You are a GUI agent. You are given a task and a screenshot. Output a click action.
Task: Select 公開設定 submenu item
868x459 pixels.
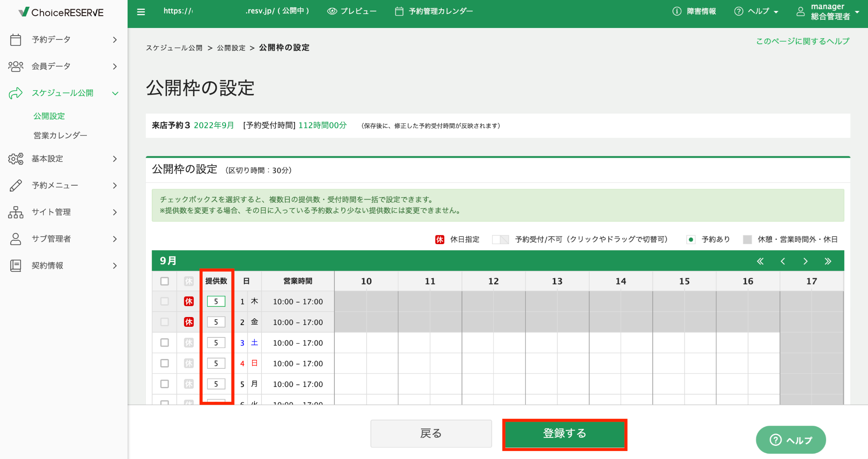(x=49, y=116)
